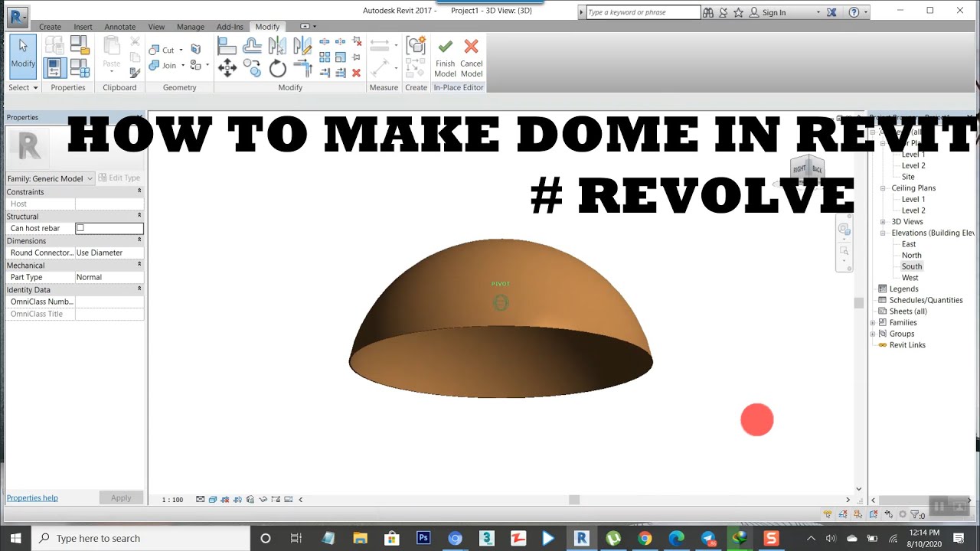This screenshot has height=551, width=980.
Task: Click the Apply button
Action: 121,497
